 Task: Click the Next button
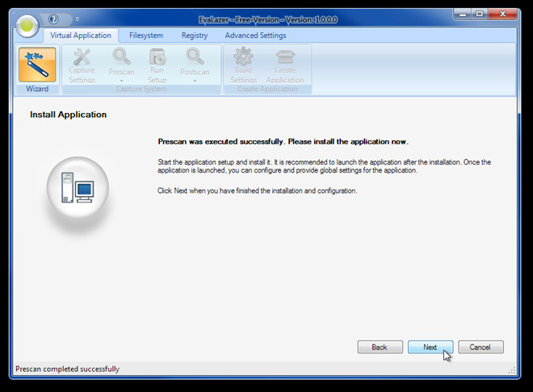click(x=430, y=347)
